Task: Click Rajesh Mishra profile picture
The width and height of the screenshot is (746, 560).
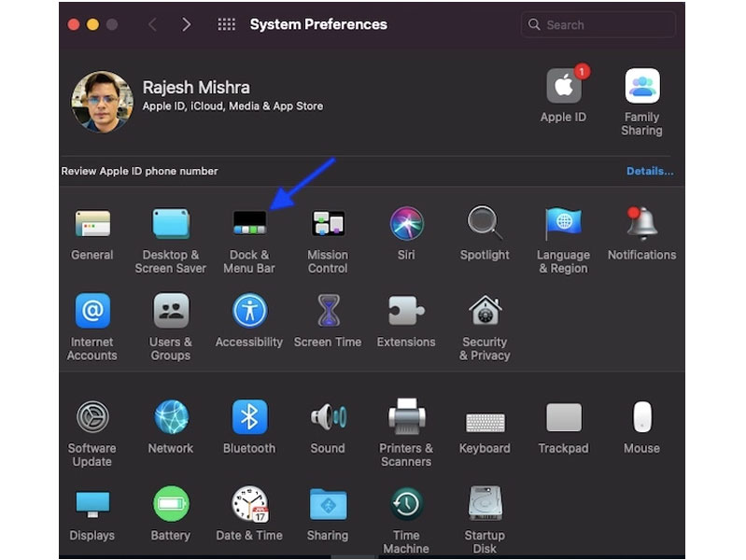Action: pyautogui.click(x=103, y=102)
